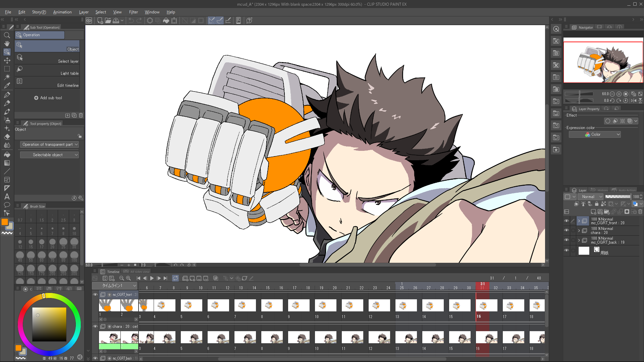
Task: Select the Zoom (magnifier) tool
Action: click(7, 35)
